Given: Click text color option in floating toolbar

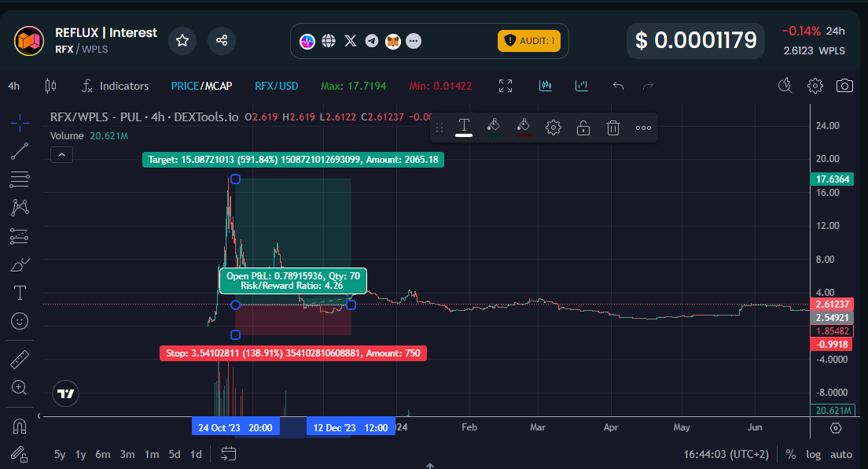Looking at the screenshot, I should (464, 127).
